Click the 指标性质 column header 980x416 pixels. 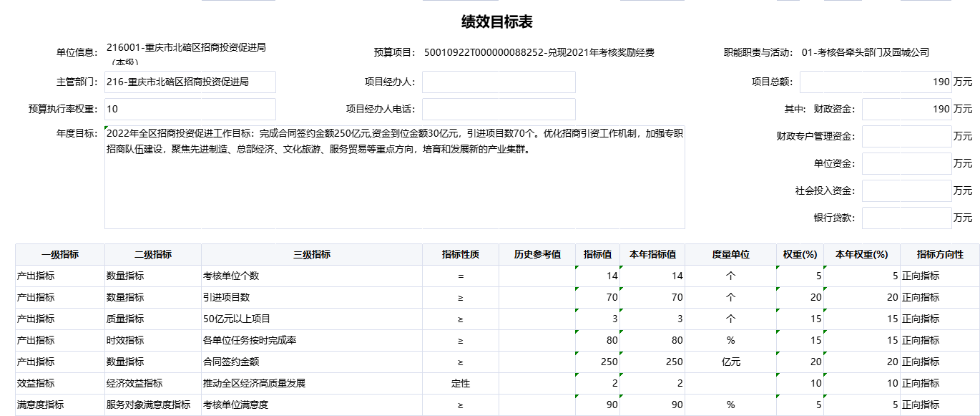[460, 255]
